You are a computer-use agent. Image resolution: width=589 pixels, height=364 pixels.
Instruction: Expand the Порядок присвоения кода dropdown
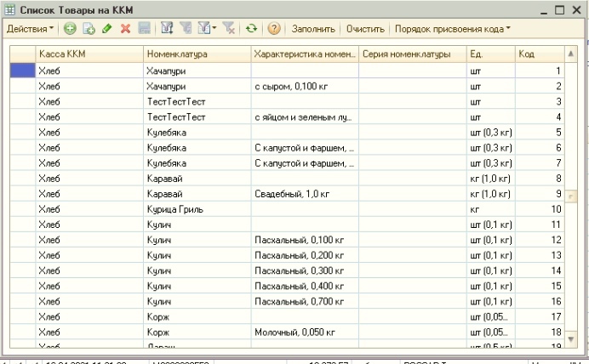pos(452,29)
